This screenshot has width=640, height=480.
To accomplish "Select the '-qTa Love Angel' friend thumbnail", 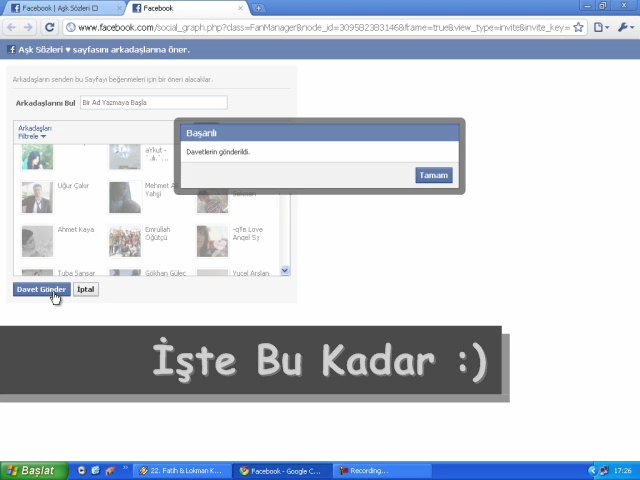I will pos(212,241).
